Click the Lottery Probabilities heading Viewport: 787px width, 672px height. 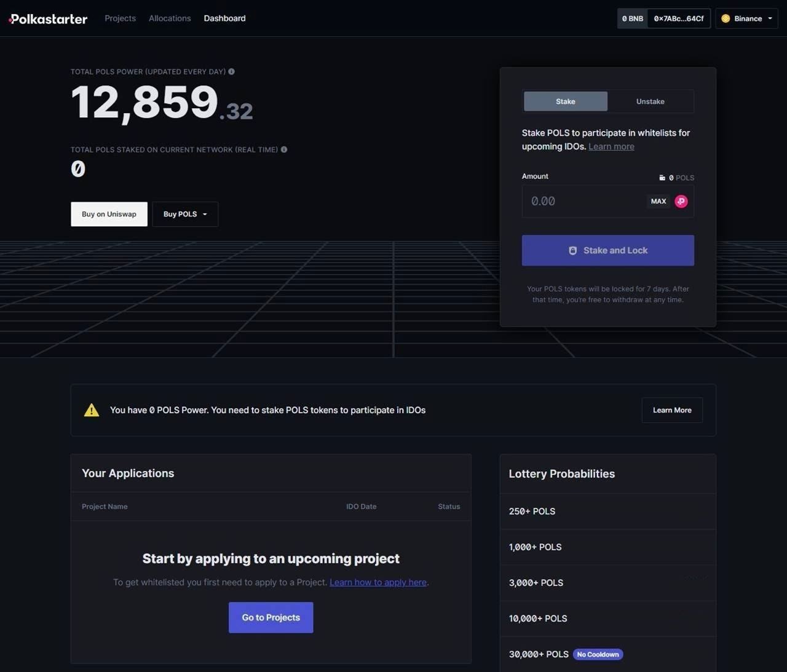coord(562,474)
